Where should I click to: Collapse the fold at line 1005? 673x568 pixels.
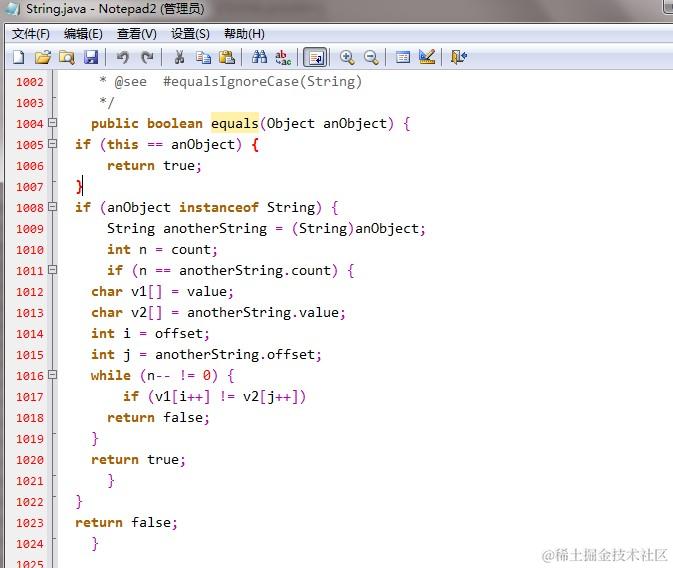[x=52, y=144]
